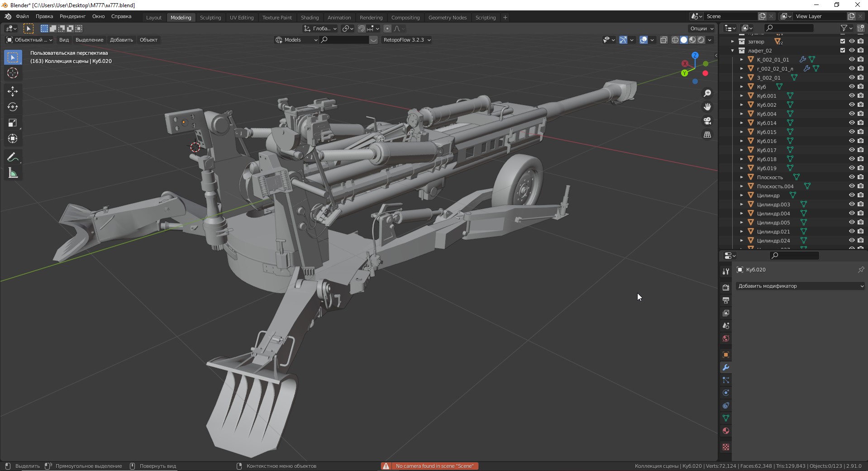Activate the Scale tool
This screenshot has width=868, height=471.
(x=13, y=123)
